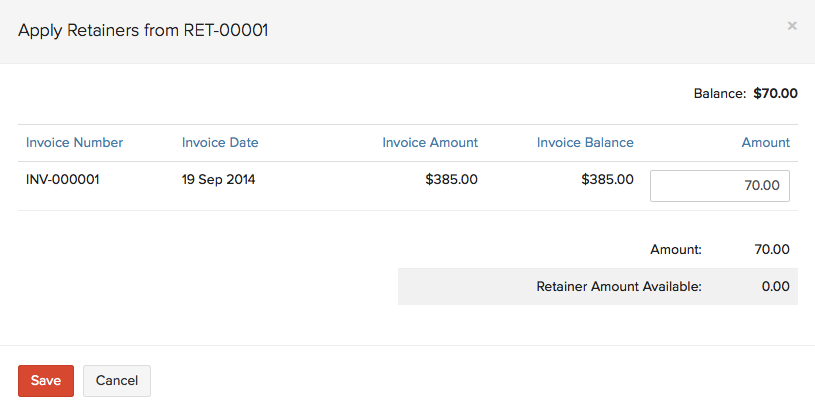This screenshot has width=815, height=412.
Task: Click the Amount total label below table
Action: tap(676, 249)
